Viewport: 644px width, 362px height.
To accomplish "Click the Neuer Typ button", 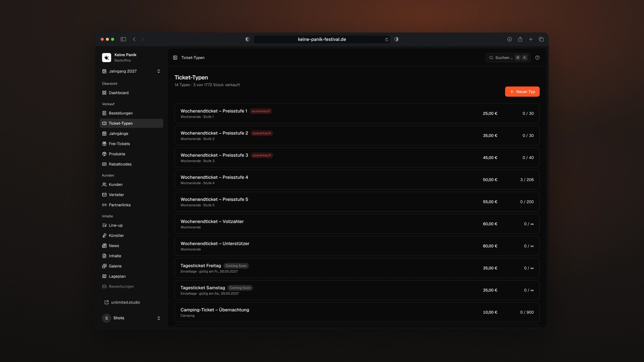I will 522,92.
